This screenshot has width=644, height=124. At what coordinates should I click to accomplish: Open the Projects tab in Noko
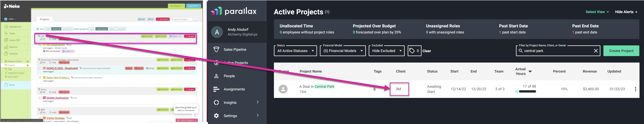click(45, 19)
